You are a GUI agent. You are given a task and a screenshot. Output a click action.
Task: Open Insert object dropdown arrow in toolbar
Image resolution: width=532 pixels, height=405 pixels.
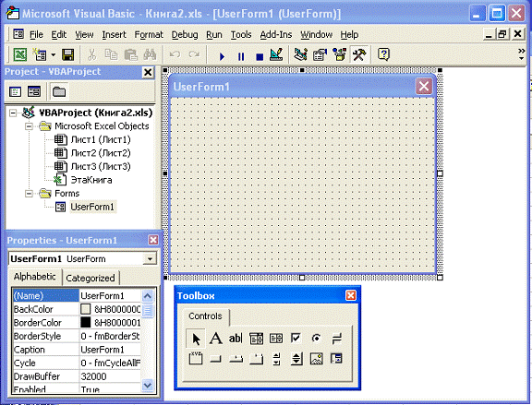coord(54,54)
